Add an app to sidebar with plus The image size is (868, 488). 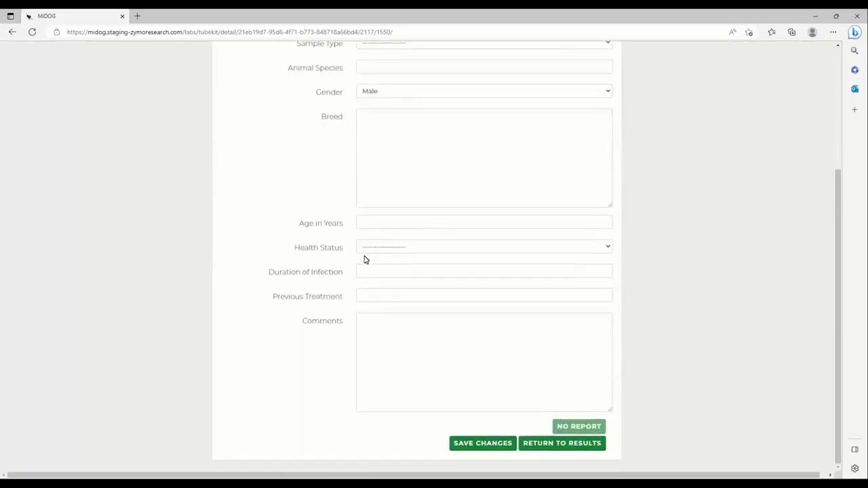pyautogui.click(x=854, y=109)
